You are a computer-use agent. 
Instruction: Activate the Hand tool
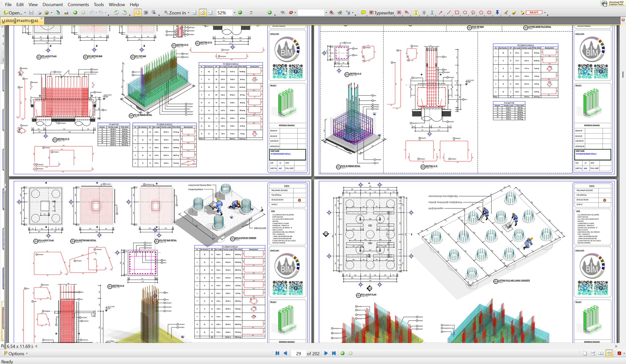(x=138, y=13)
